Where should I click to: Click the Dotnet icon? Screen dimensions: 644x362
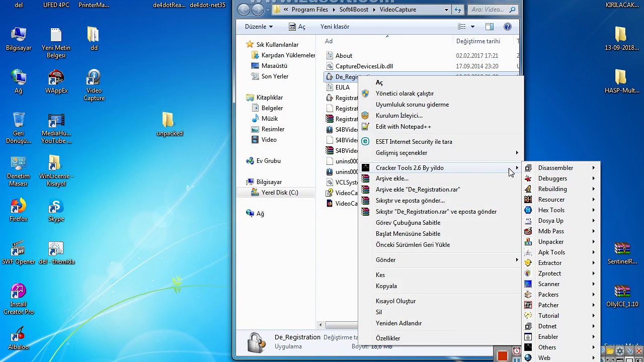pos(528,326)
